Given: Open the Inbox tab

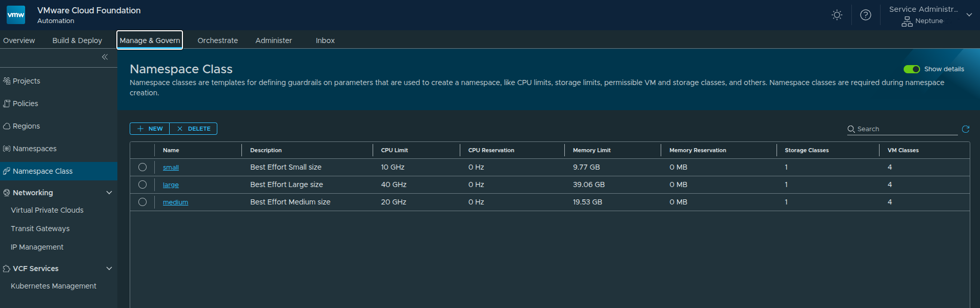Looking at the screenshot, I should pos(325,40).
